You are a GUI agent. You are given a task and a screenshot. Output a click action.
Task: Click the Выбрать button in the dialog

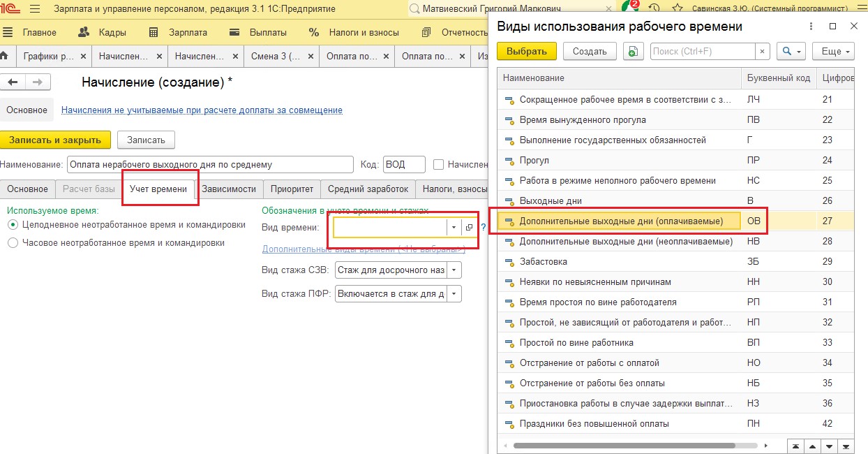tap(527, 51)
